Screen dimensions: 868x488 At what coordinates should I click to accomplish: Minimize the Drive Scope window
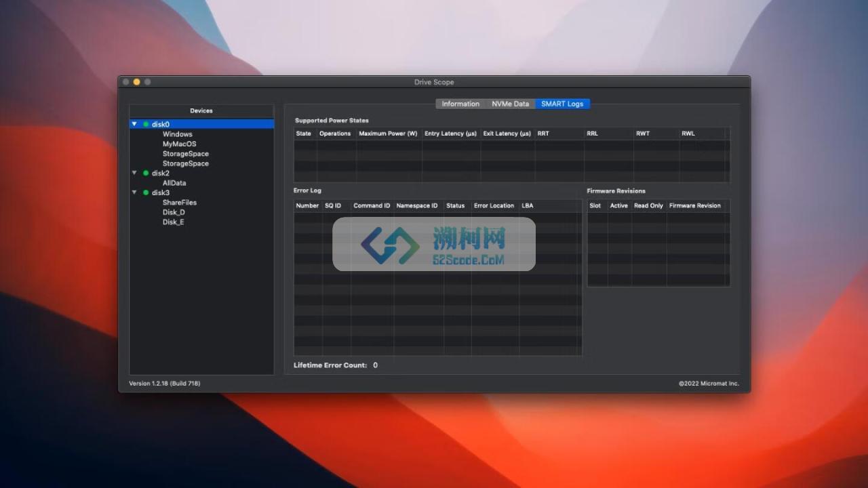tap(136, 82)
